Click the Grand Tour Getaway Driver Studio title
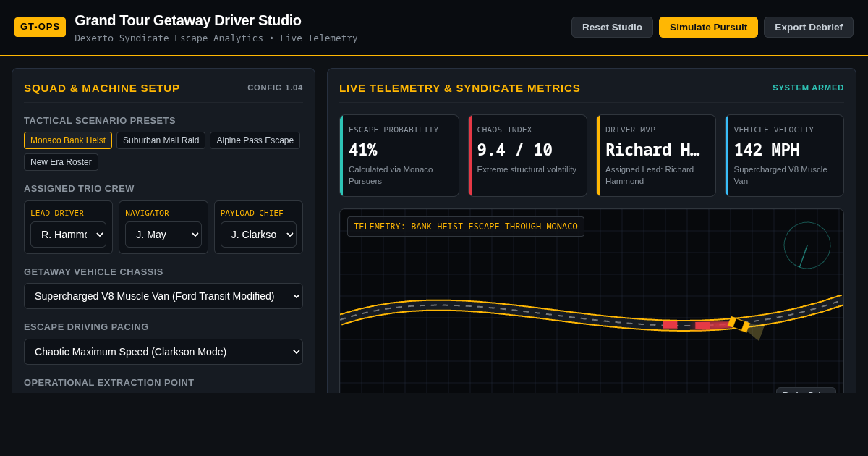Image resolution: width=868 pixels, height=456 pixels. pos(188,20)
